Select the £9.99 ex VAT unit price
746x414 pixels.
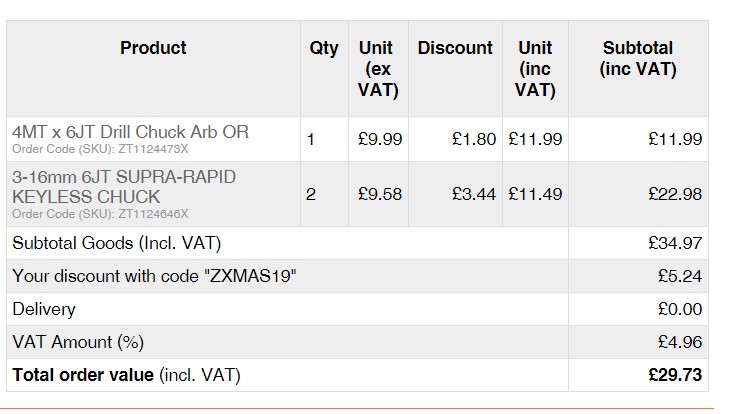(380, 140)
